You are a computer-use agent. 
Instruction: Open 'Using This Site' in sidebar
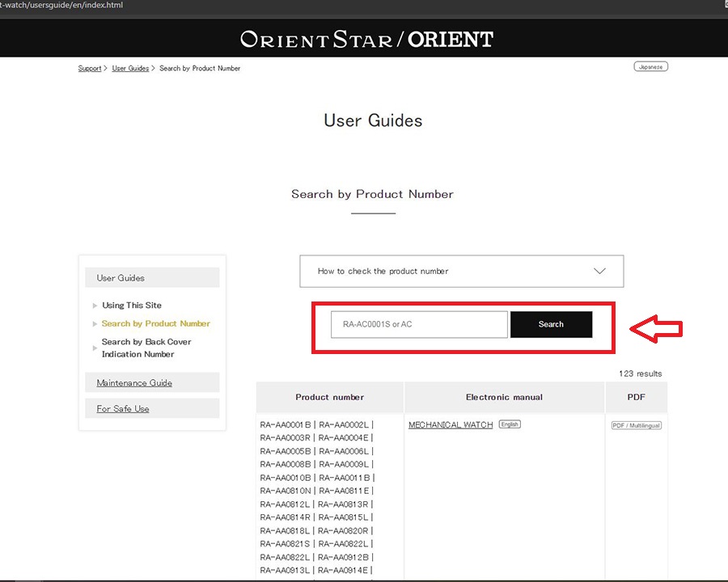click(132, 306)
